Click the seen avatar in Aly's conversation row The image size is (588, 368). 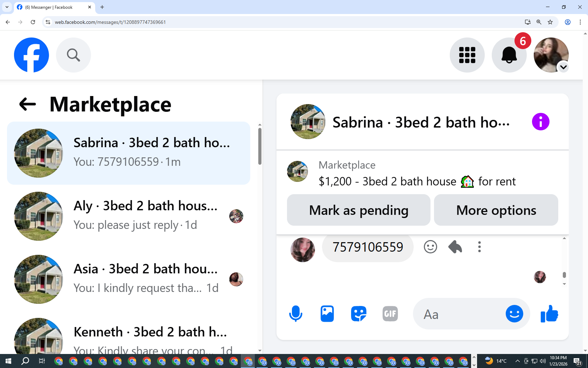236,216
